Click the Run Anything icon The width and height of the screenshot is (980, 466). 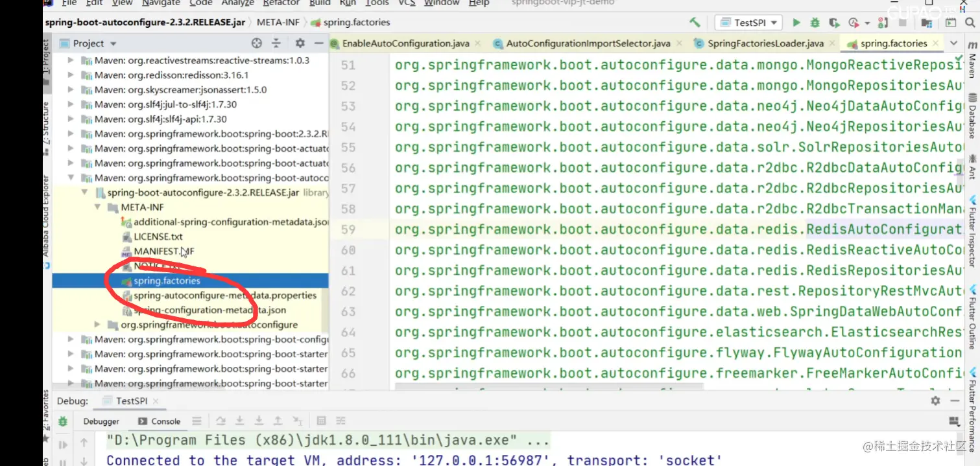[x=951, y=23]
